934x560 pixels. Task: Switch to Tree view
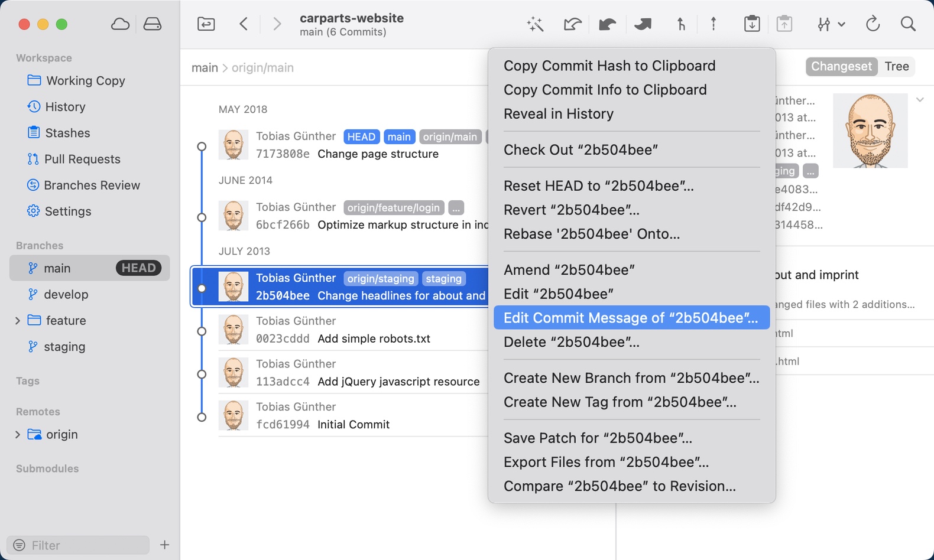[896, 66]
